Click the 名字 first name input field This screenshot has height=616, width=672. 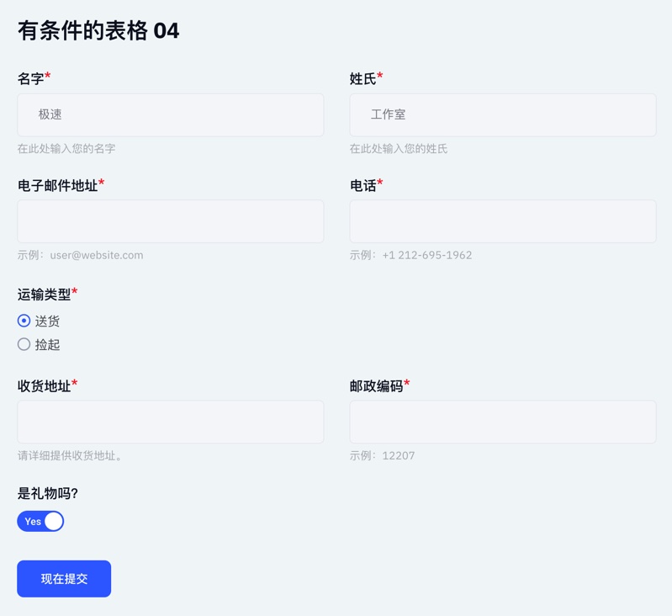(171, 115)
